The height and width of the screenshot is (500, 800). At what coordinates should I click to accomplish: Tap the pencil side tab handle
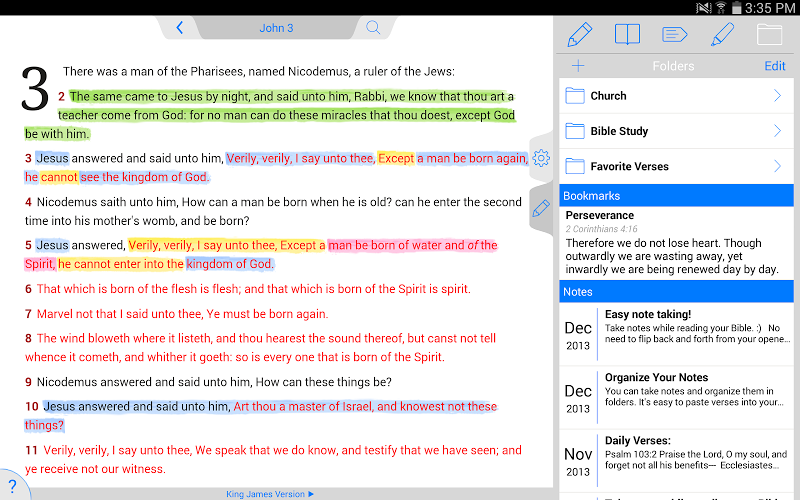542,209
